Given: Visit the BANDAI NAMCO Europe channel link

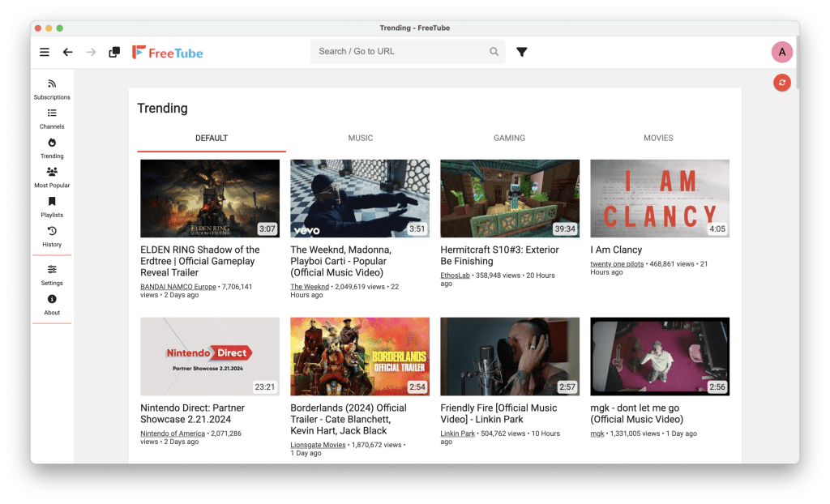Looking at the screenshot, I should click(x=178, y=287).
